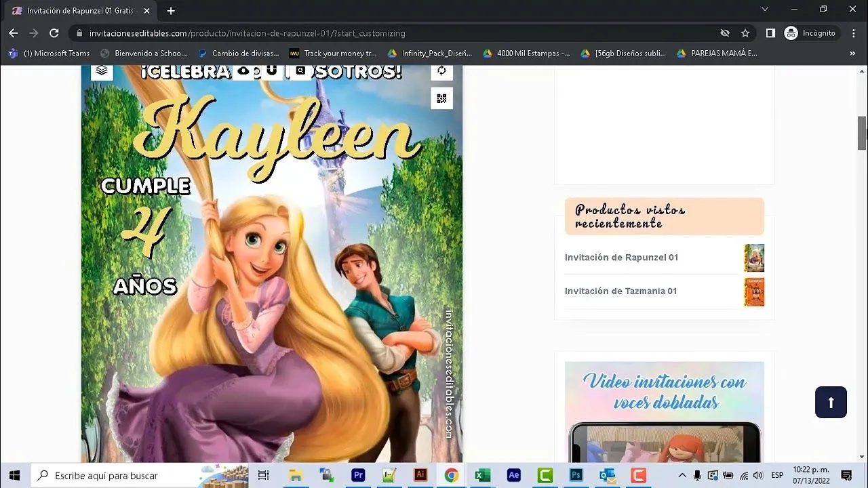This screenshot has width=868, height=488.
Task: Open the QR code icon on canvas
Action: (x=441, y=98)
